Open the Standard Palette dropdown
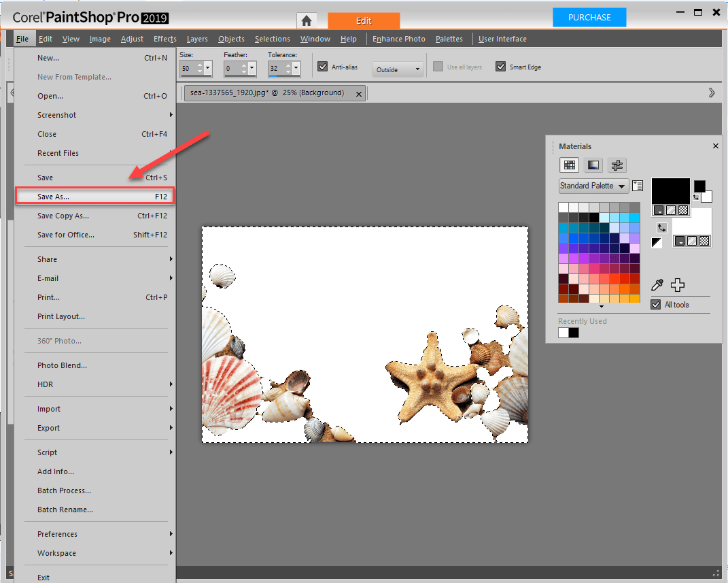The image size is (728, 583). tap(593, 186)
